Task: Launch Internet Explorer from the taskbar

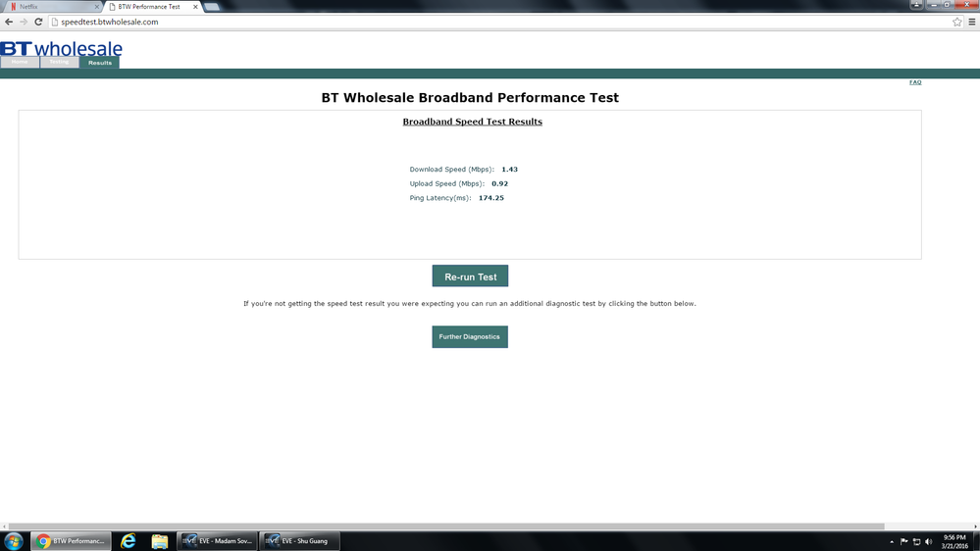Action: (129, 541)
